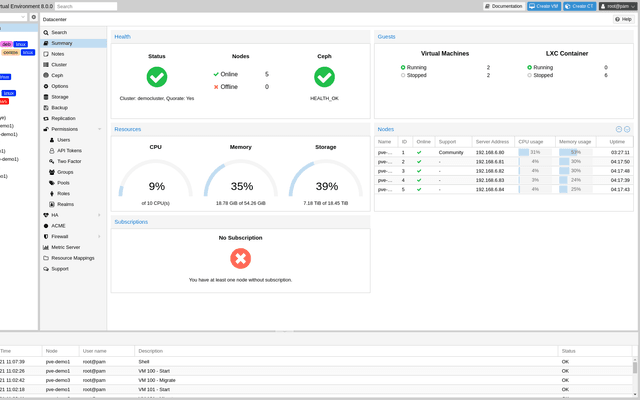Click the 35% Memory gauge
Image resolution: width=640 pixels, height=400 pixels.
point(241,180)
